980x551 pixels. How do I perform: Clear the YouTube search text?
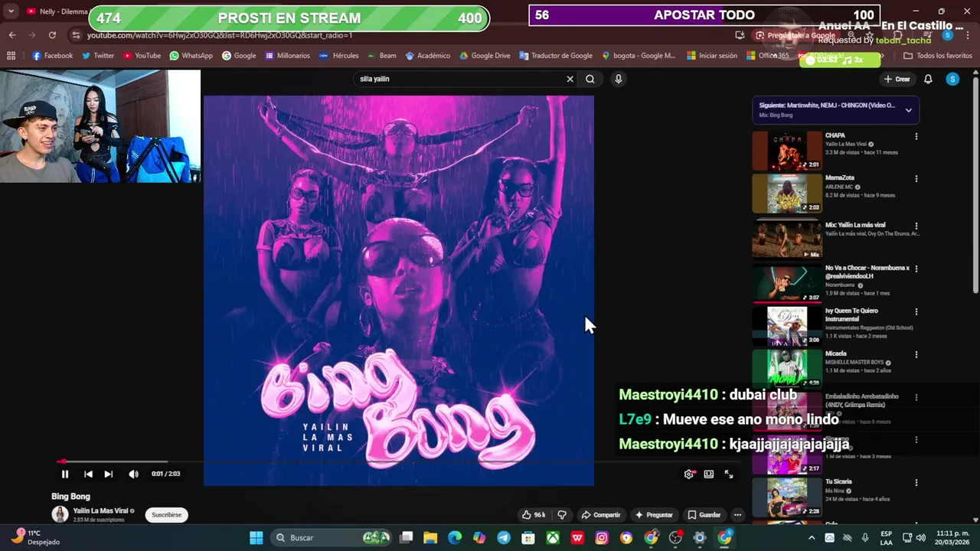pyautogui.click(x=570, y=79)
